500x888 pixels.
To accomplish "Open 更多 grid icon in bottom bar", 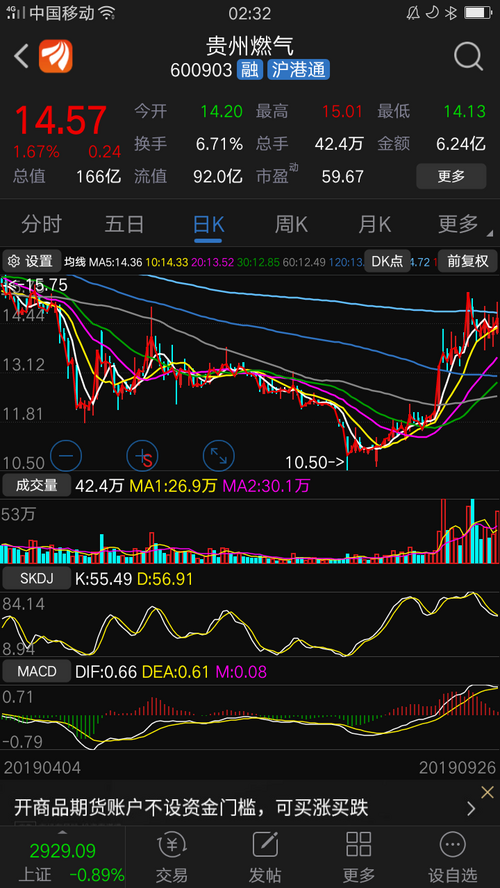I will pyautogui.click(x=358, y=857).
